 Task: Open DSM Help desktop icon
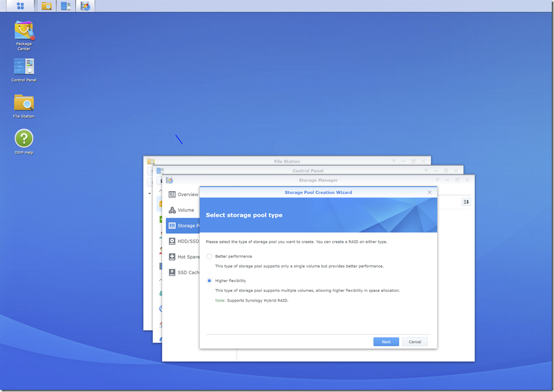(24, 142)
